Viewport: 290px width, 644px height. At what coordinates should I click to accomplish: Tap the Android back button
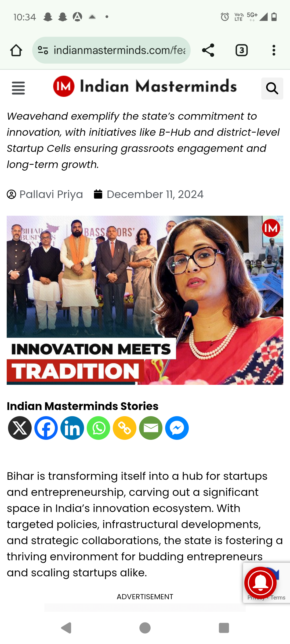[66, 628]
